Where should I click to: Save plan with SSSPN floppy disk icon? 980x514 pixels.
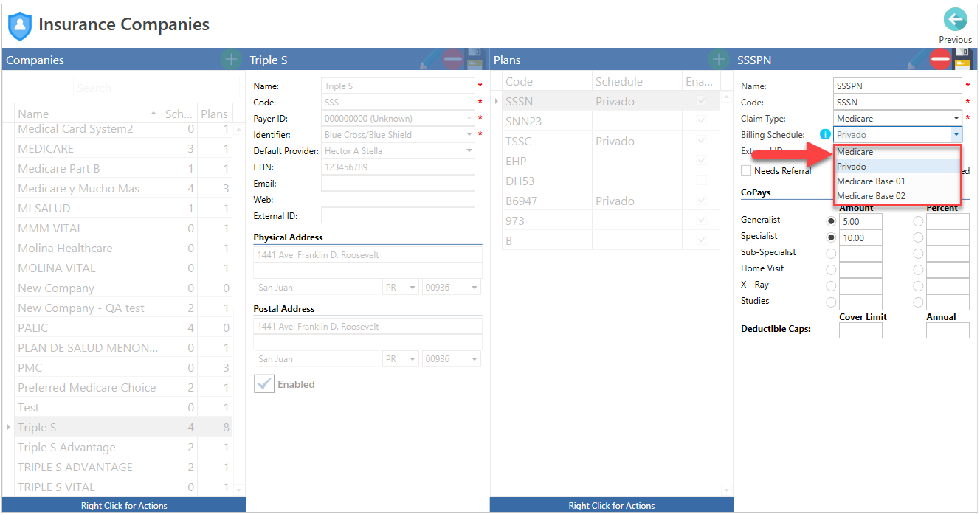pyautogui.click(x=963, y=60)
